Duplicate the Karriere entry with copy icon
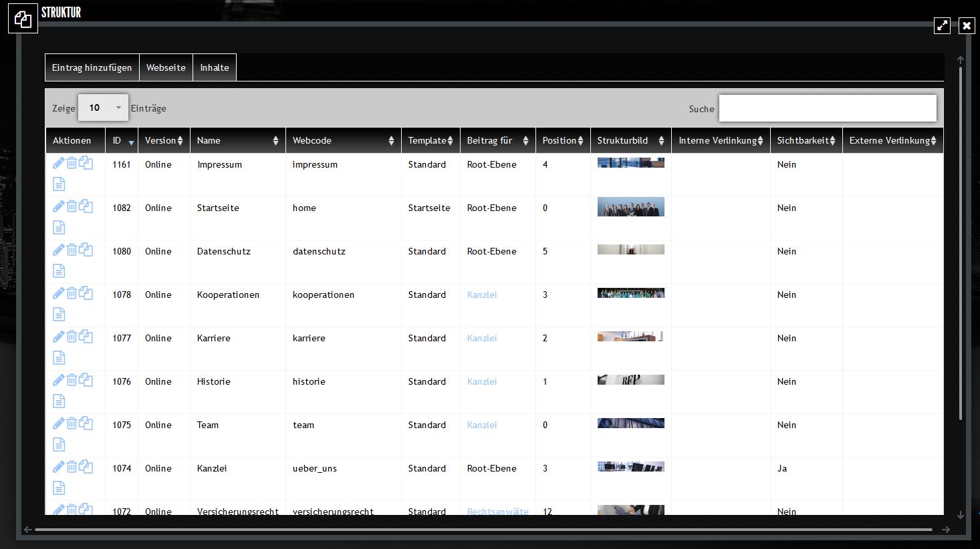980x549 pixels. point(86,337)
